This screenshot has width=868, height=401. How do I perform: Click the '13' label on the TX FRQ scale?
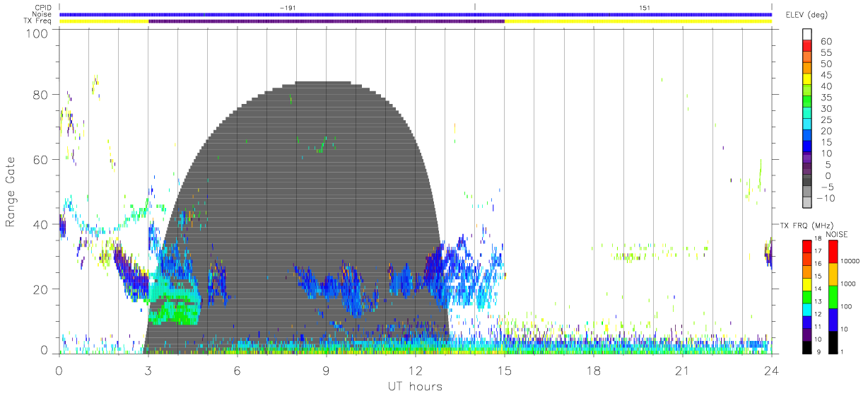coord(816,303)
